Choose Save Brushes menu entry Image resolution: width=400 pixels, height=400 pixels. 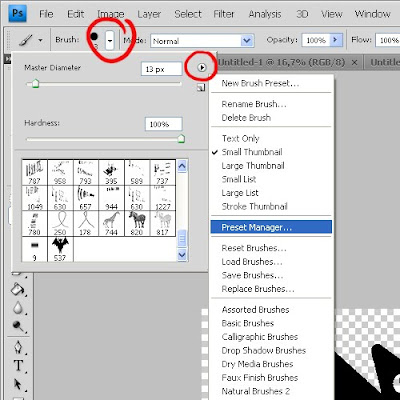[271, 275]
